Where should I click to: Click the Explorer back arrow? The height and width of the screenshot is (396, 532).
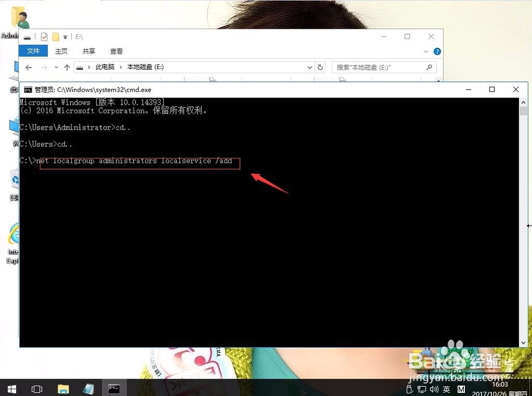pos(29,68)
